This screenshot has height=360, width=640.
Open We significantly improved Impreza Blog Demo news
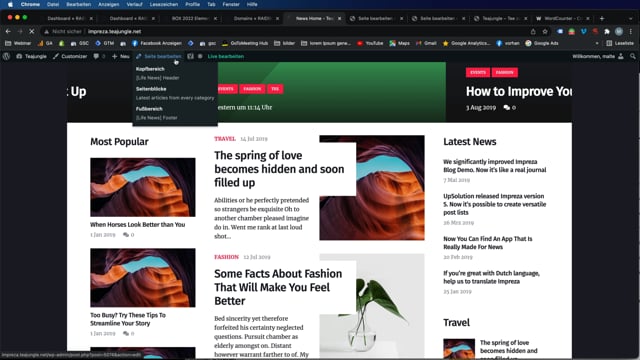pos(495,166)
